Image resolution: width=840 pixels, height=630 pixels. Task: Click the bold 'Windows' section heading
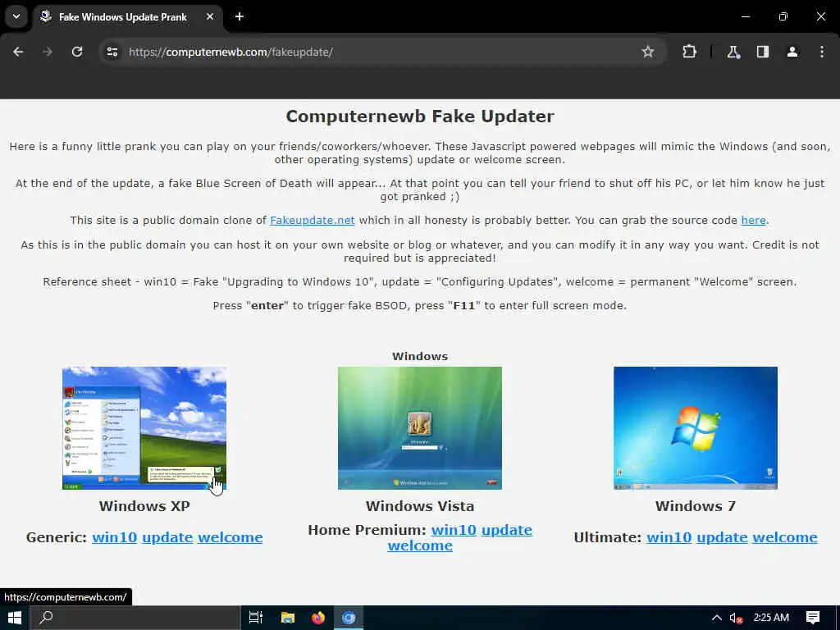pos(420,356)
